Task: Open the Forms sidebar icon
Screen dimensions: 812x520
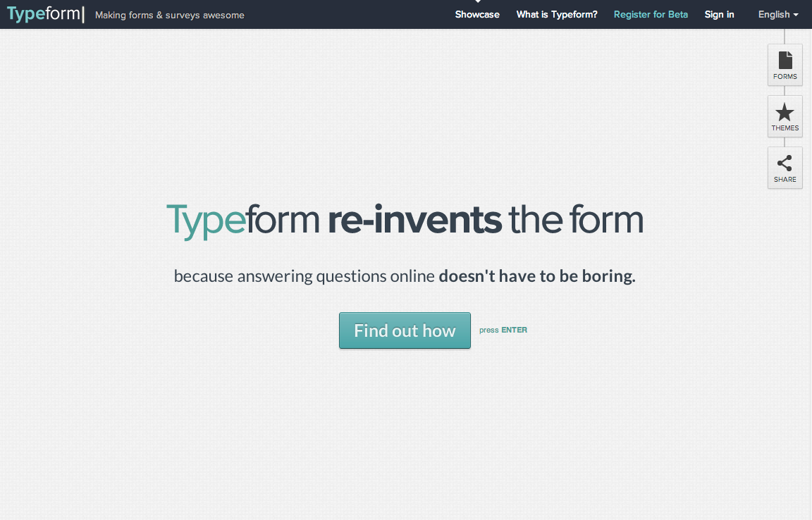Action: click(x=785, y=65)
